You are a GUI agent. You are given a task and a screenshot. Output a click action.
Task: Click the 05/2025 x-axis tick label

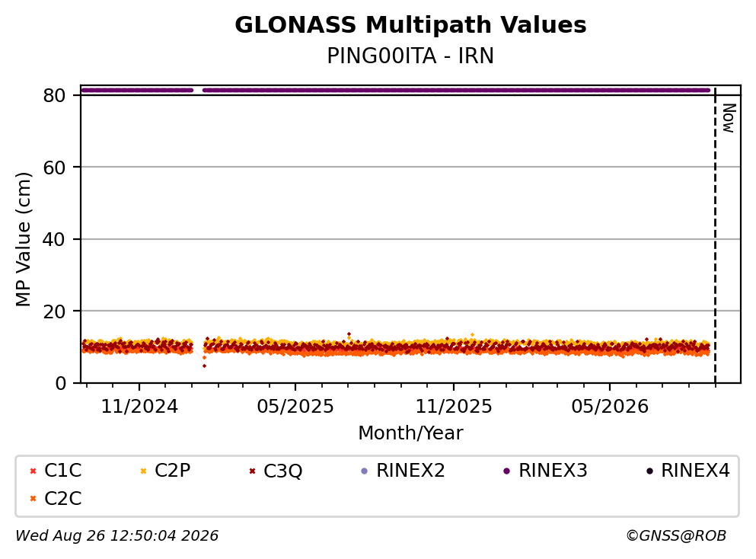[x=295, y=407]
